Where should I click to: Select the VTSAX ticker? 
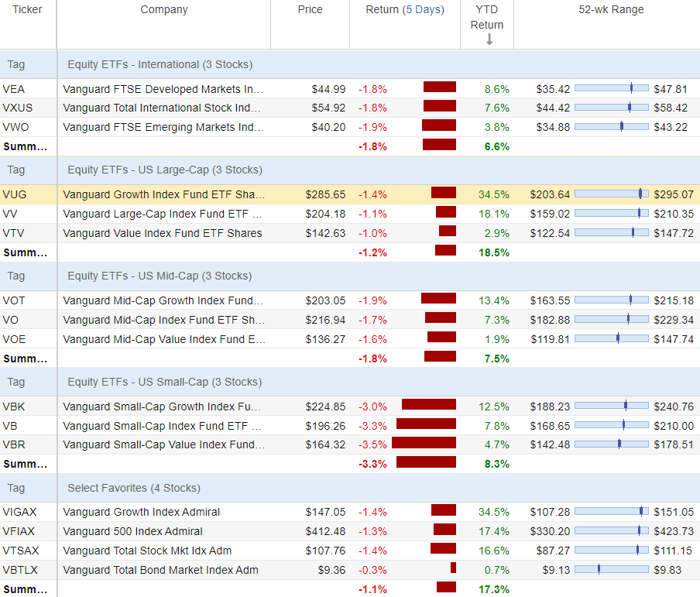tap(21, 550)
